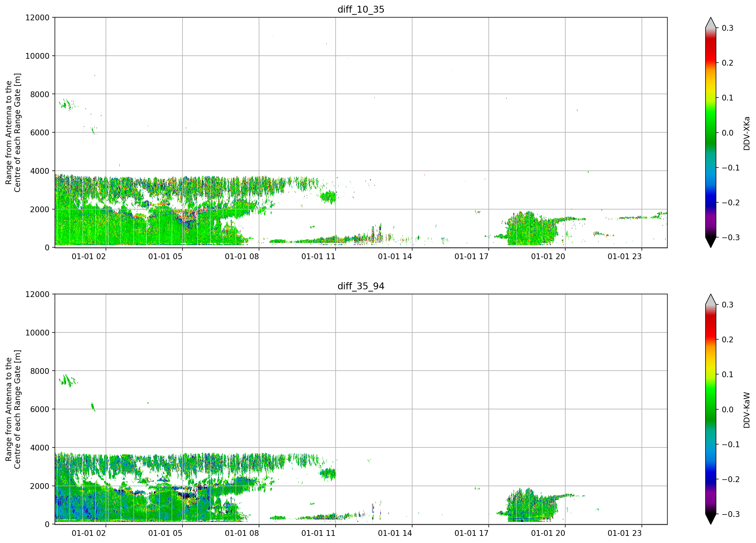Click the 12000 y-axis label of the top plot
The height and width of the screenshot is (543, 756).
(x=37, y=18)
